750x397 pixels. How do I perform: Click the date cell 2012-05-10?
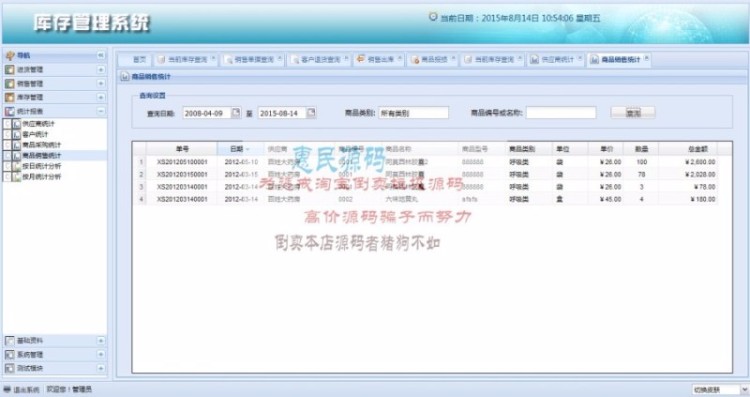(x=241, y=162)
